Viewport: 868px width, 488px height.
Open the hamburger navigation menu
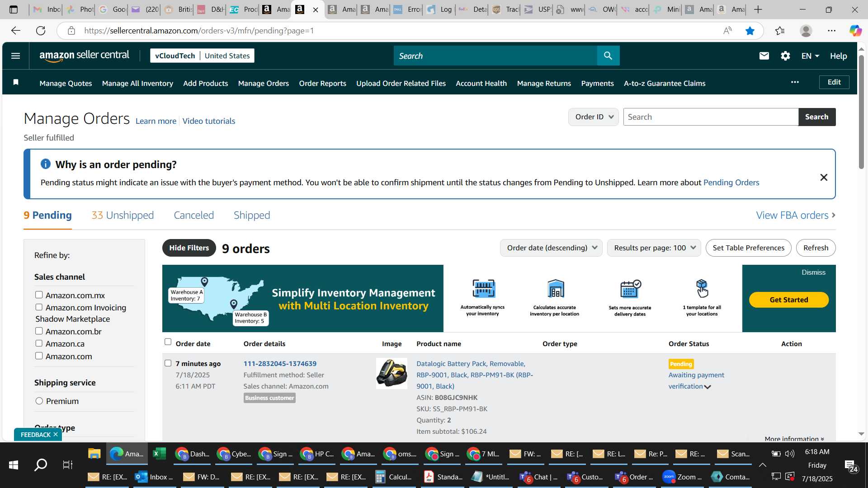coord(15,56)
